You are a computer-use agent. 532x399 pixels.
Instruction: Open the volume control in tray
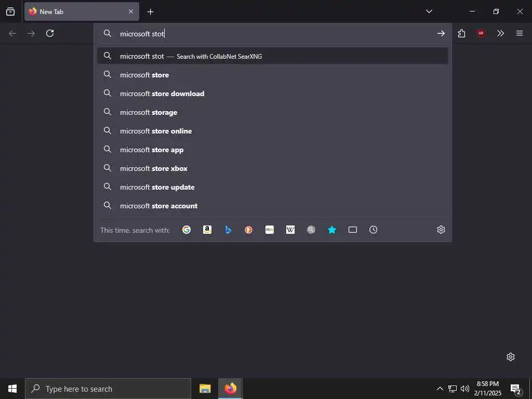pos(465,389)
